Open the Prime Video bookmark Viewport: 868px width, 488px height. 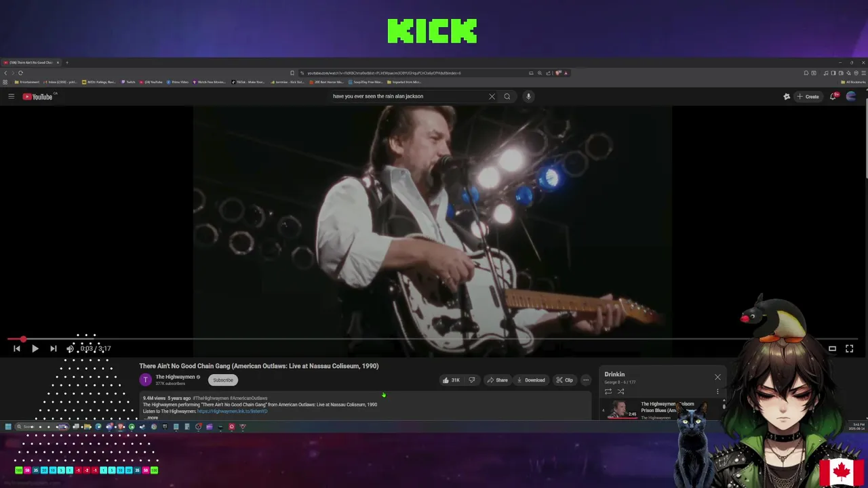point(178,82)
